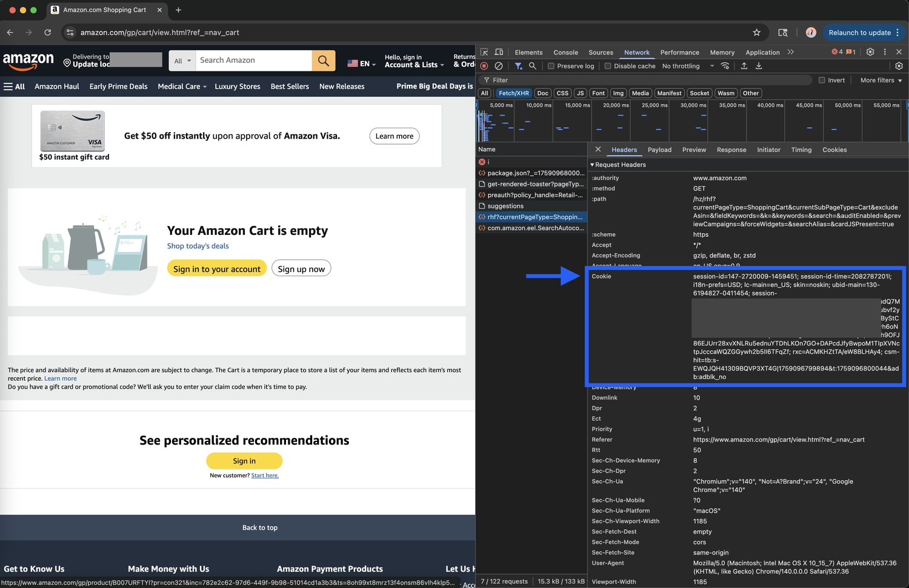
Task: Click the Search Amazon input field
Action: [x=254, y=60]
